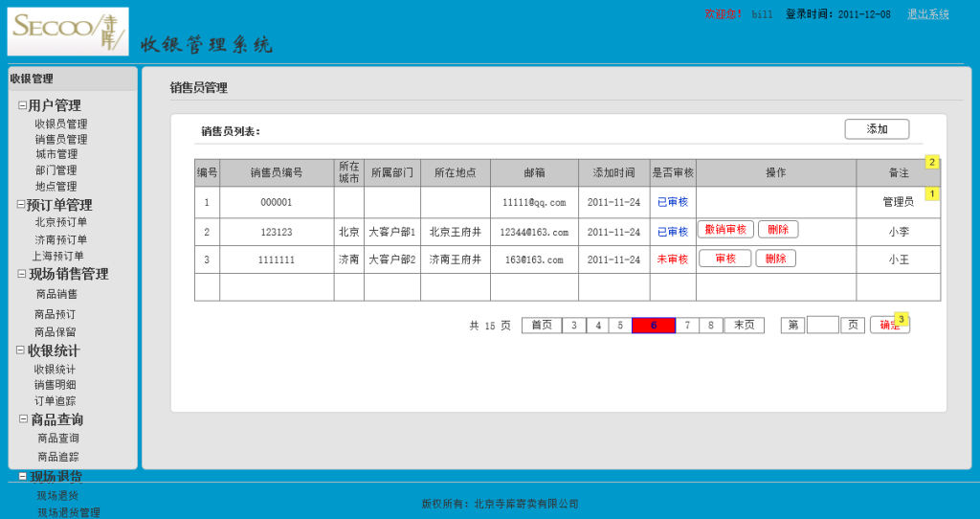Click the 确定 page jump button
Viewport: 980px width, 519px height.
(x=889, y=326)
